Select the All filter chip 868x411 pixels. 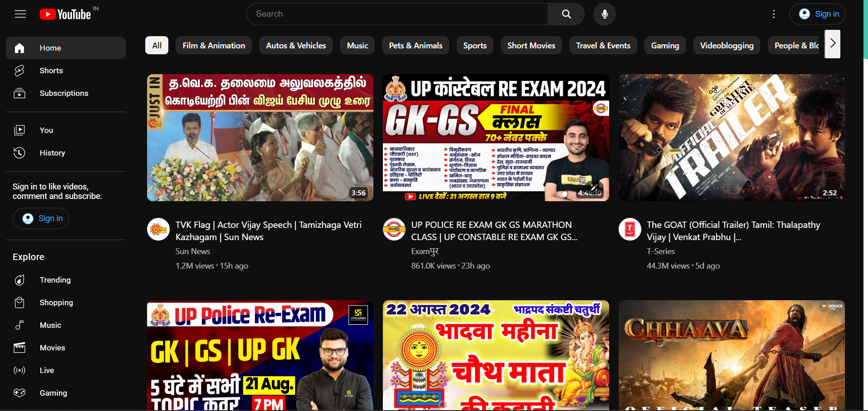point(157,45)
